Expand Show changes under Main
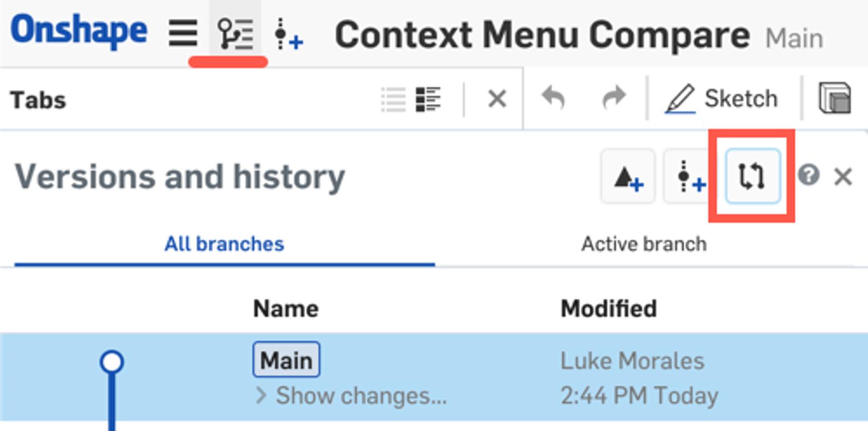This screenshot has height=431, width=868. click(x=352, y=396)
